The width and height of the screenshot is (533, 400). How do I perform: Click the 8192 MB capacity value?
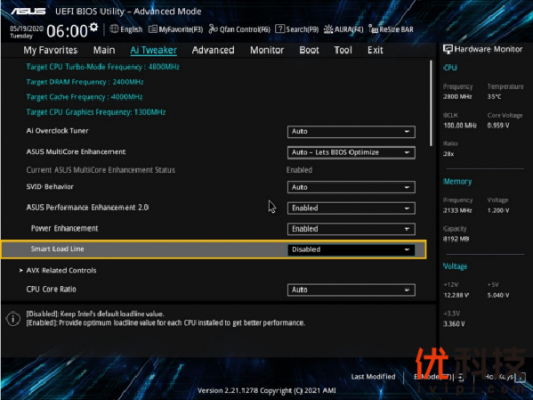click(456, 239)
